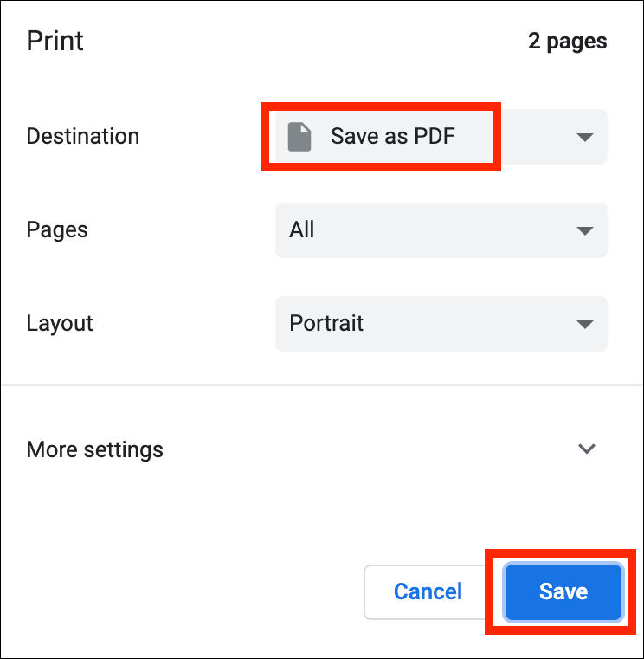Click the 2 pages count text
The image size is (644, 659).
click(x=567, y=42)
